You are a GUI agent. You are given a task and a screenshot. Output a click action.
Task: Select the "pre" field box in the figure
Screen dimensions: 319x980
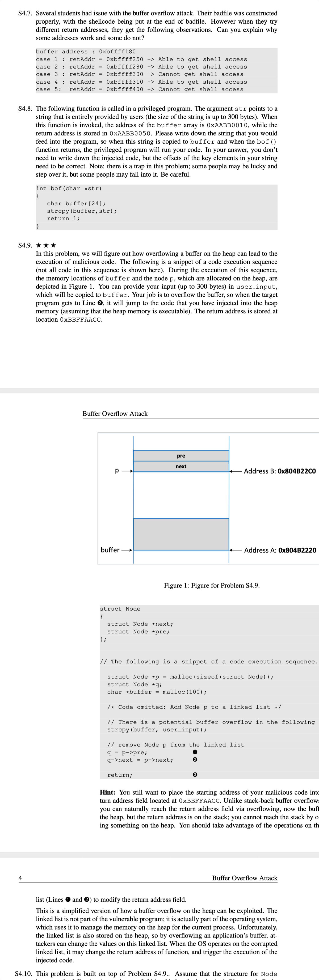181,456
